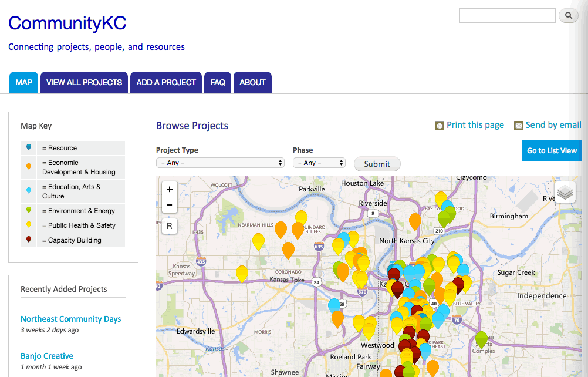The image size is (588, 377).
Task: Click the Print this page link
Action: tap(475, 125)
